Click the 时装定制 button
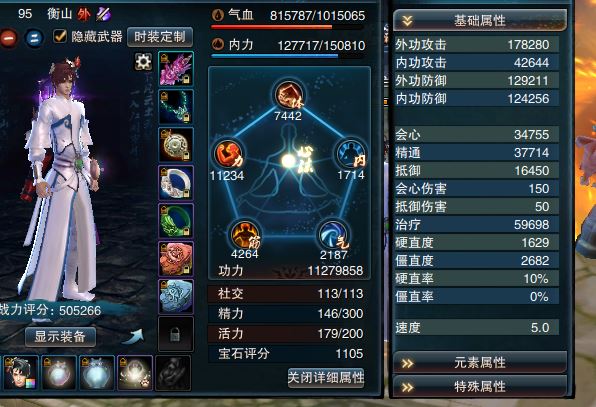The image size is (596, 407). 160,37
